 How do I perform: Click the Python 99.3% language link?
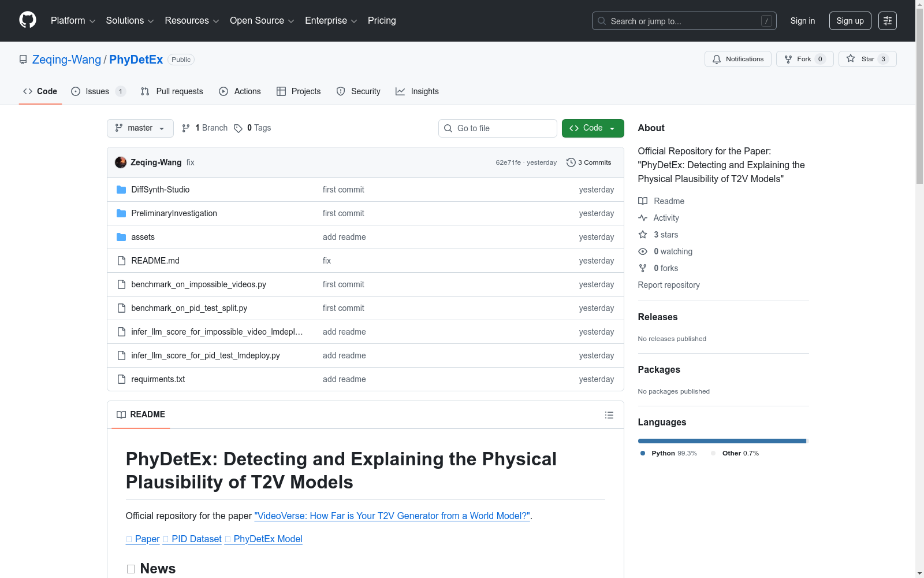(669, 453)
